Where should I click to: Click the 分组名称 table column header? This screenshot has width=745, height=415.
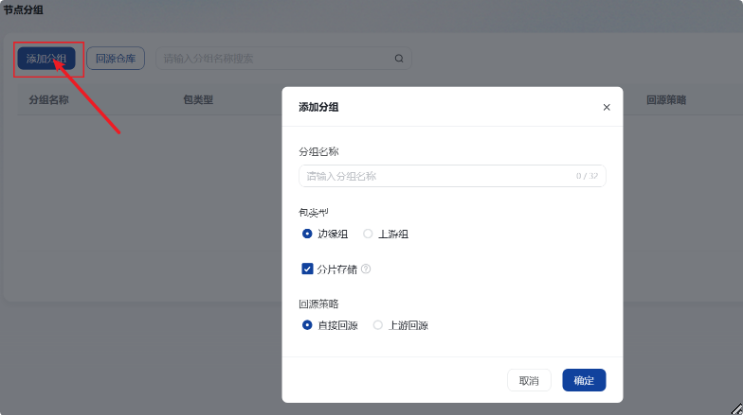coord(48,100)
